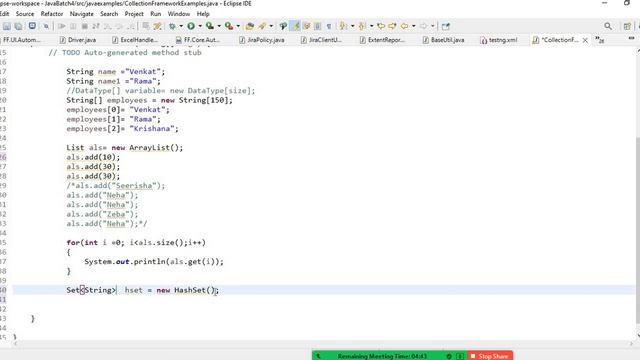
Task: Switch to the FF.Core.Aut... editor tab
Action: pos(198,40)
